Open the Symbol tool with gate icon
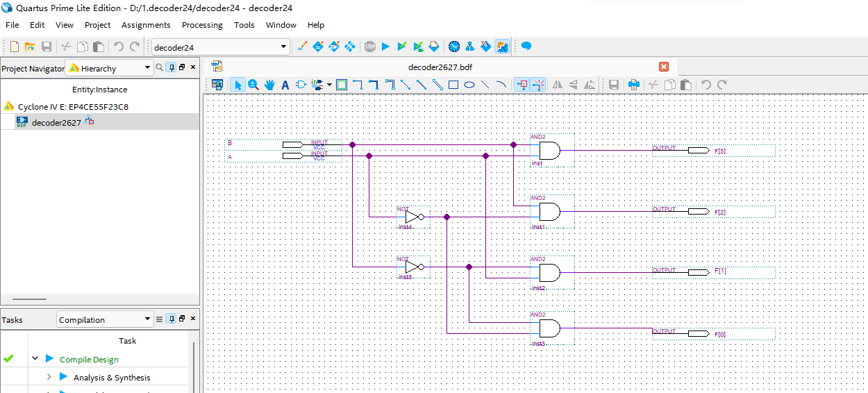 (301, 85)
